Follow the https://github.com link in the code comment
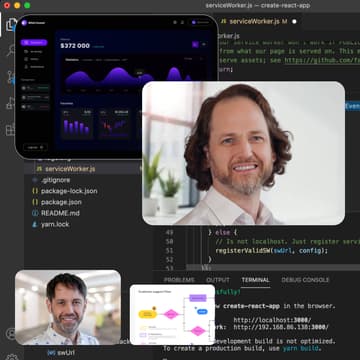 click(x=322, y=61)
